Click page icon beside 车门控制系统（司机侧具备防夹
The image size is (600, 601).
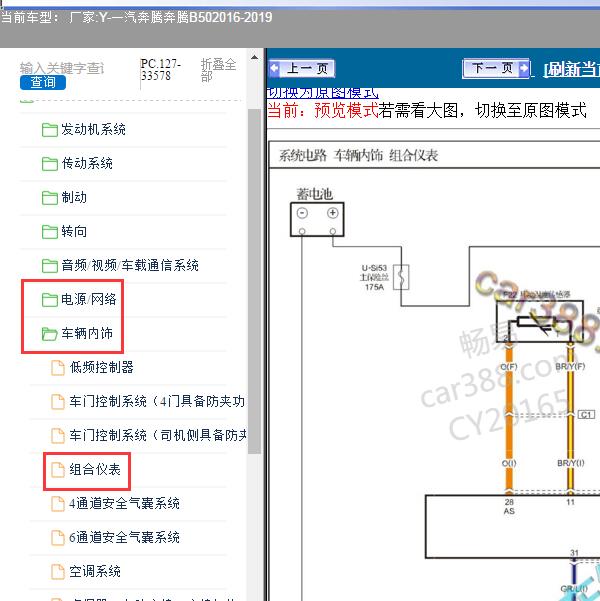[58, 436]
